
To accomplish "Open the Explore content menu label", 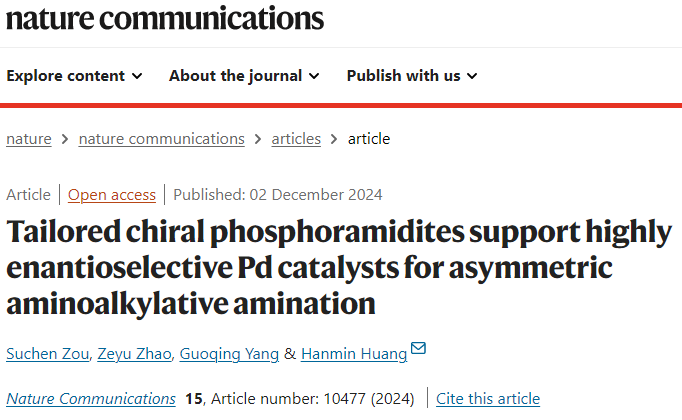I will 66,76.
